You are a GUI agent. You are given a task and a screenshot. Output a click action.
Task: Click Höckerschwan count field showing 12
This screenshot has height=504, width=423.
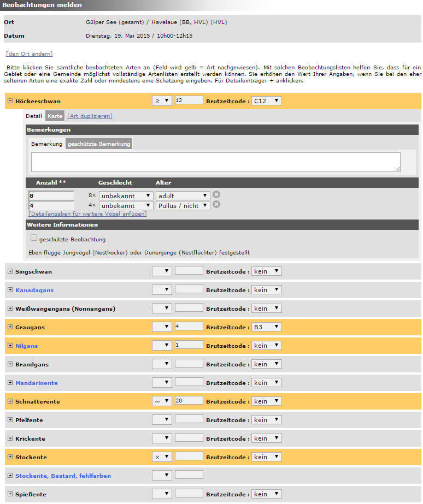[189, 100]
